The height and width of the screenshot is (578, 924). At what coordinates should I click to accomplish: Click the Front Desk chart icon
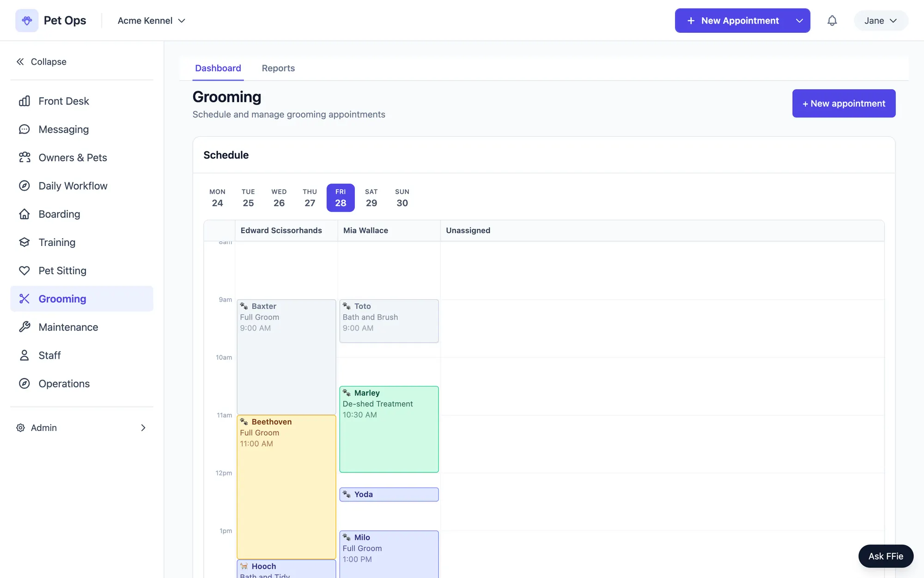point(24,101)
